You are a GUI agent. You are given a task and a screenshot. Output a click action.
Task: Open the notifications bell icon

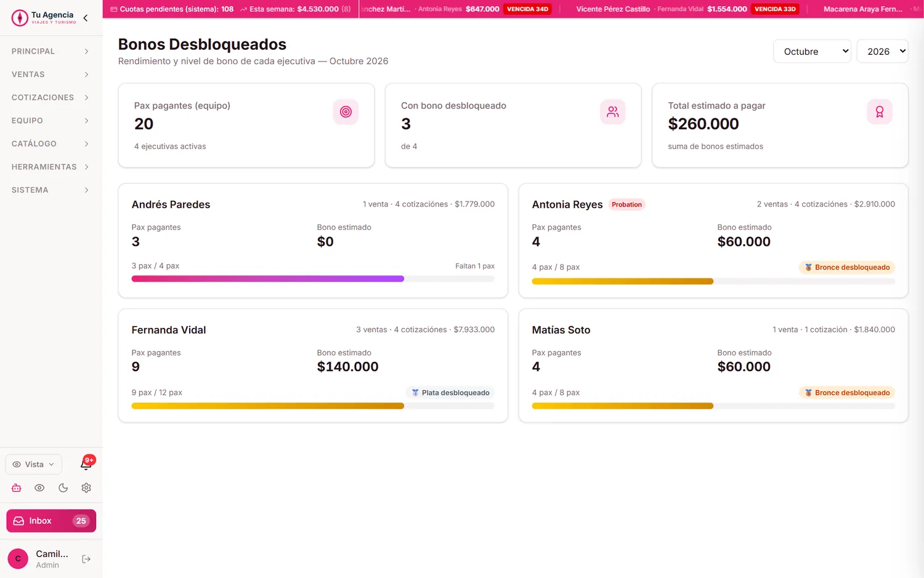click(x=86, y=464)
